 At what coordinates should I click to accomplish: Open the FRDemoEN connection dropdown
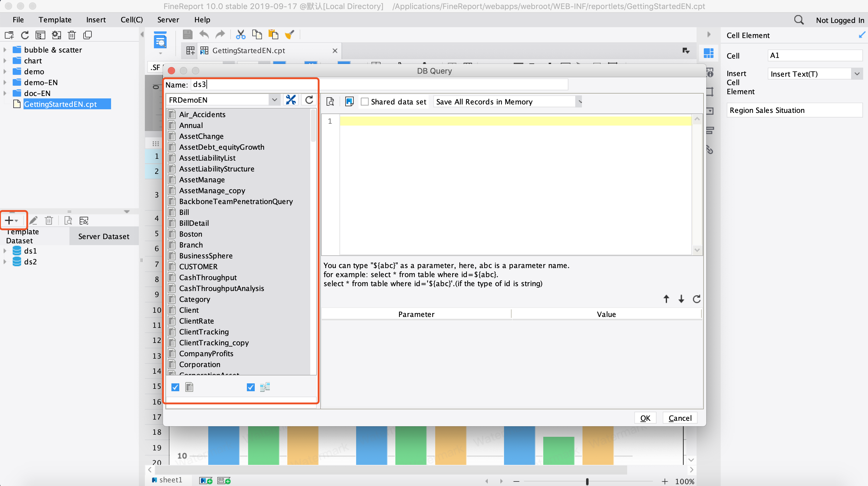click(x=274, y=100)
